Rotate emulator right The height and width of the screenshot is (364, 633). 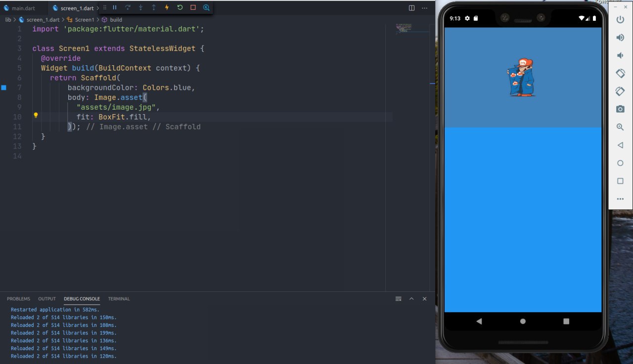click(620, 91)
